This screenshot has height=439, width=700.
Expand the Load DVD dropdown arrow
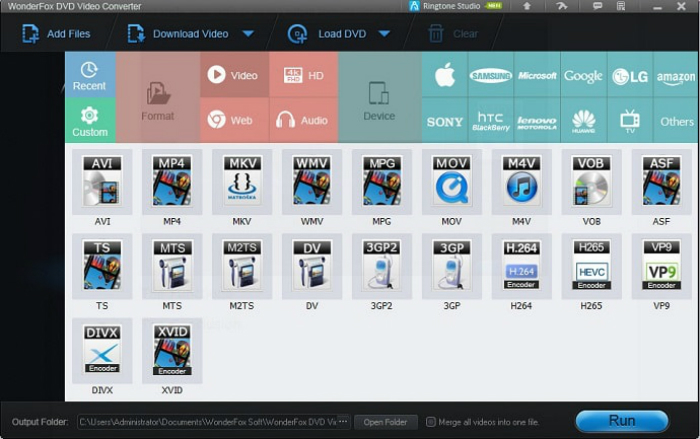pyautogui.click(x=384, y=34)
